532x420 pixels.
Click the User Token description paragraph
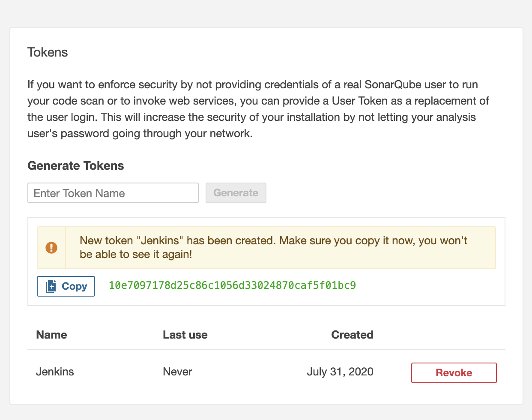pyautogui.click(x=258, y=109)
